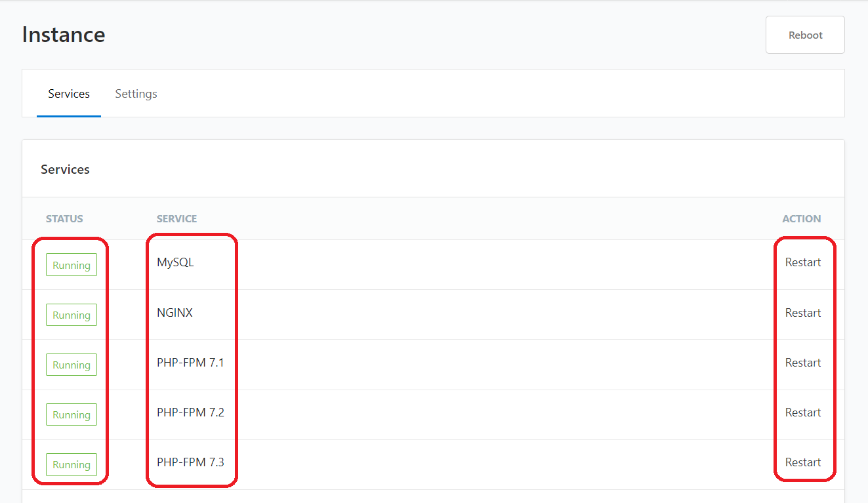
Task: Select the NGINX service name
Action: 175,313
